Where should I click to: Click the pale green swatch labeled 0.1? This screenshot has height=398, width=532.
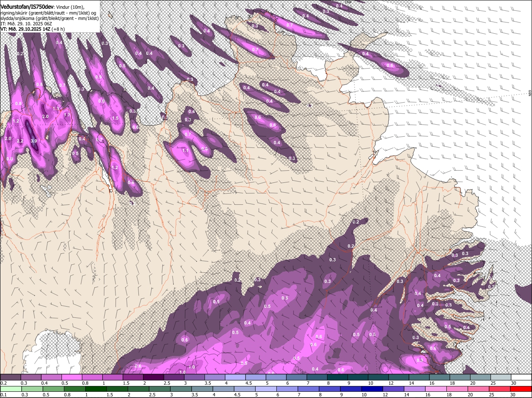[11, 389]
